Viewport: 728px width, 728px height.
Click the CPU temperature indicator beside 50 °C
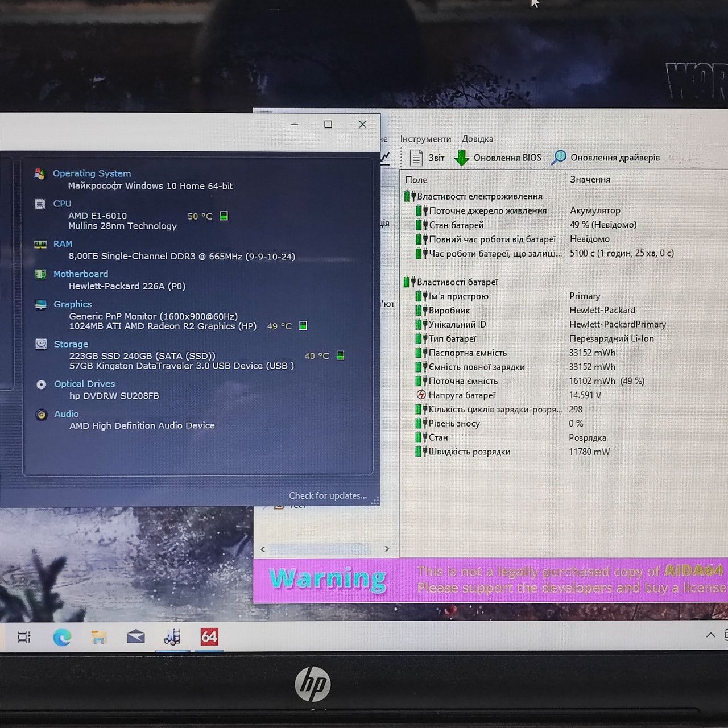(x=224, y=216)
